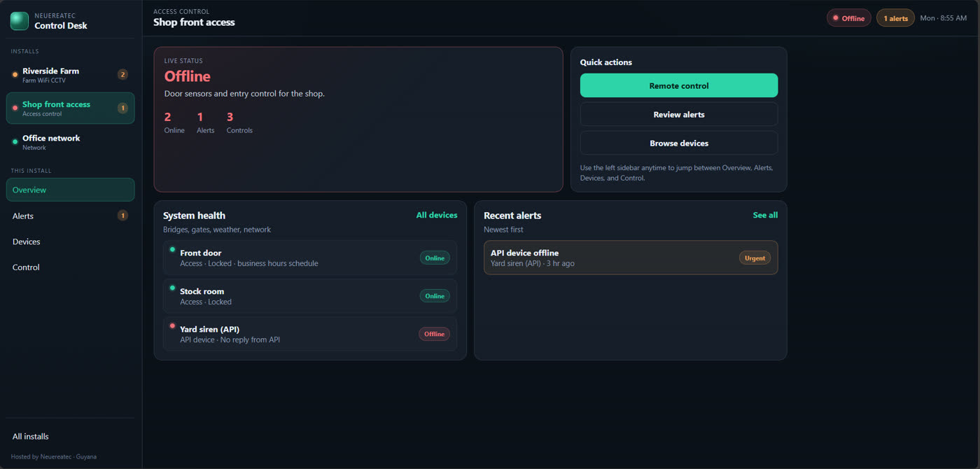Click the orange status dot beside Riverside Farm
The height and width of the screenshot is (469, 980).
[x=15, y=75]
